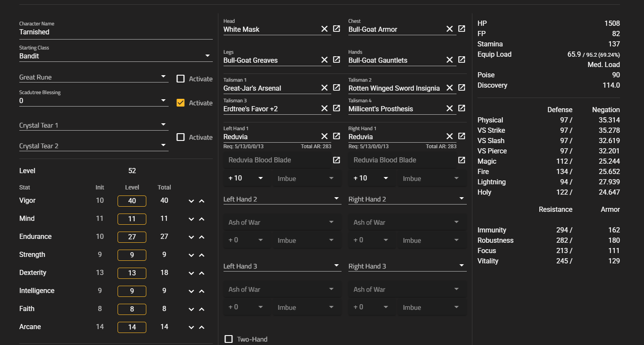Tick the Crystal Tear Activate checkbox
This screenshot has width=644, height=345.
pos(181,137)
